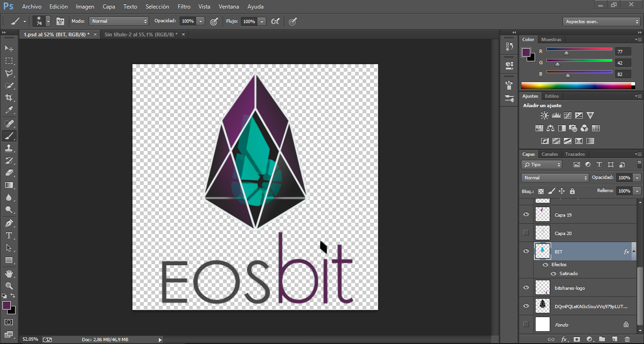Select the Healing Brush tool
Viewport: 644px width, 344px height.
point(9,123)
